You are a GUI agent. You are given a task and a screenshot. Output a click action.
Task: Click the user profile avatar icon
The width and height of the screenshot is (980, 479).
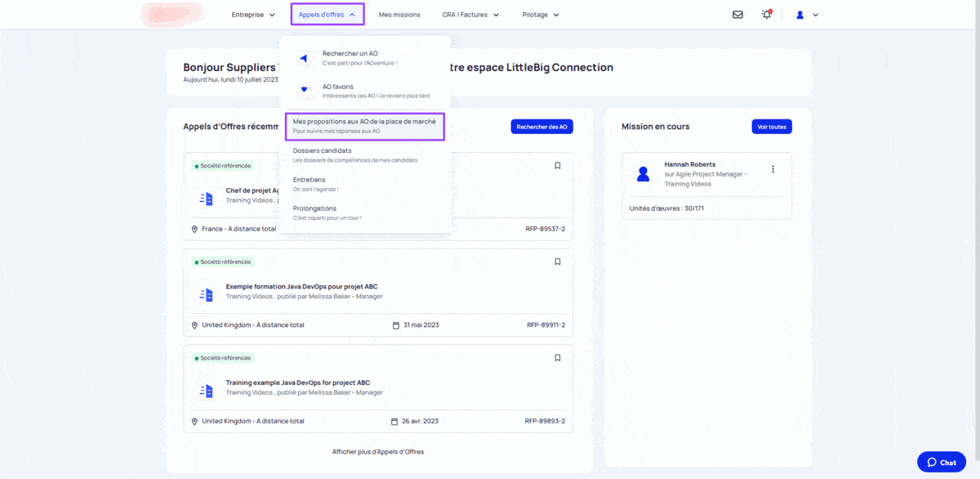click(800, 15)
